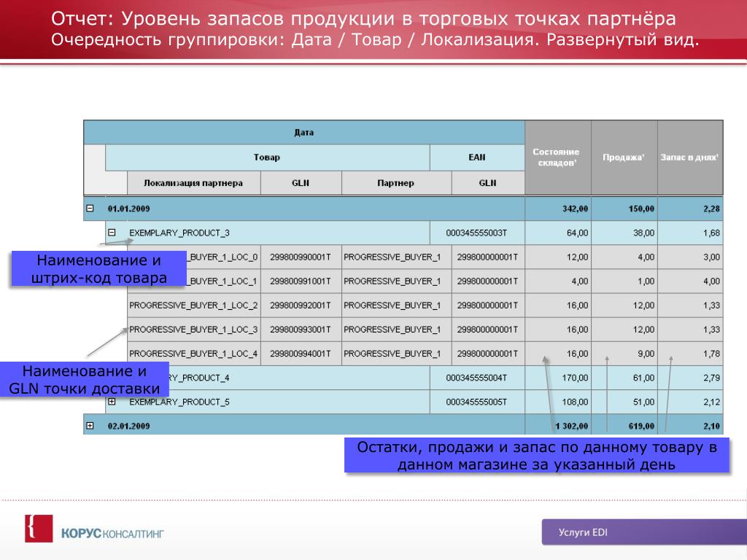The width and height of the screenshot is (747, 560).
Task: Click callout Наименование и GLN точки доставки
Action: (x=85, y=379)
